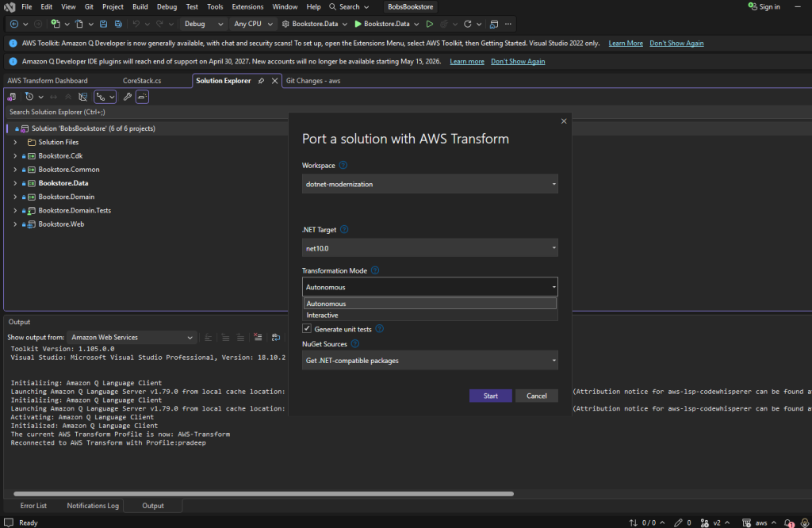Click the properties wrench icon

[128, 97]
